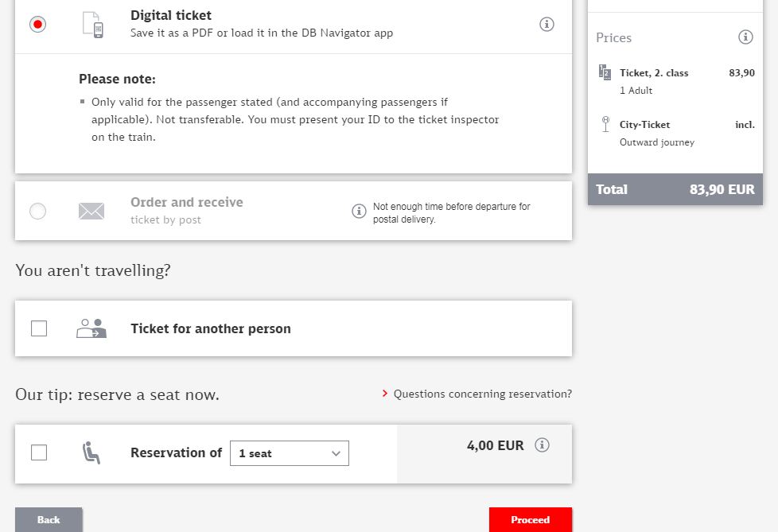The image size is (778, 532).
Task: Click the seat reservation price info icon
Action: 543,445
